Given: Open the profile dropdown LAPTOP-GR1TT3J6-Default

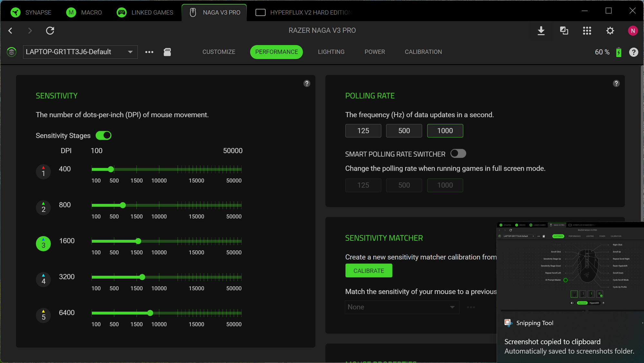Looking at the screenshot, I should tap(80, 52).
